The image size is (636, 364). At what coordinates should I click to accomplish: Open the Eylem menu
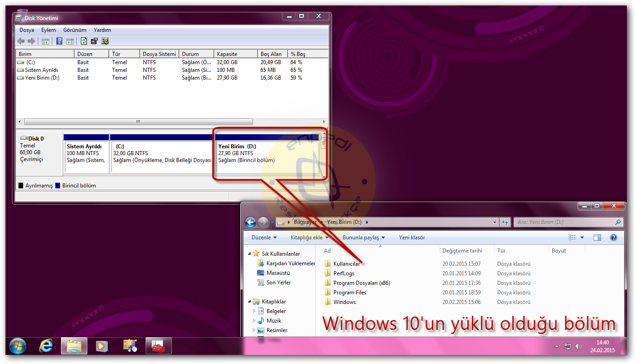[x=49, y=30]
